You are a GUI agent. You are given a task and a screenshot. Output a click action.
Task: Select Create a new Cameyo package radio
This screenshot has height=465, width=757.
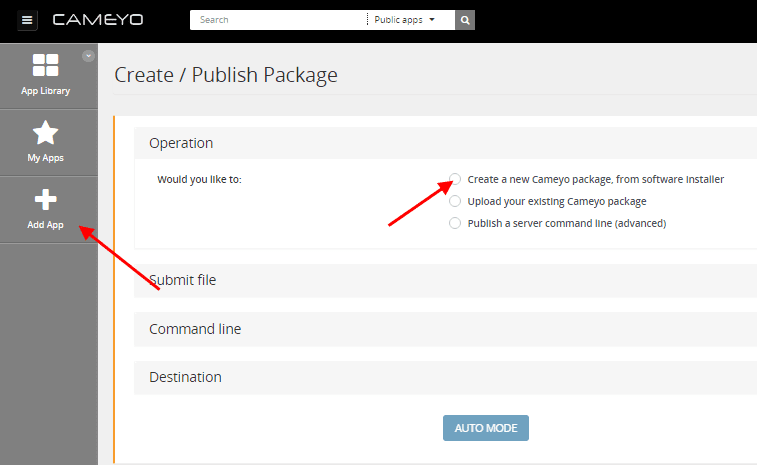click(455, 179)
